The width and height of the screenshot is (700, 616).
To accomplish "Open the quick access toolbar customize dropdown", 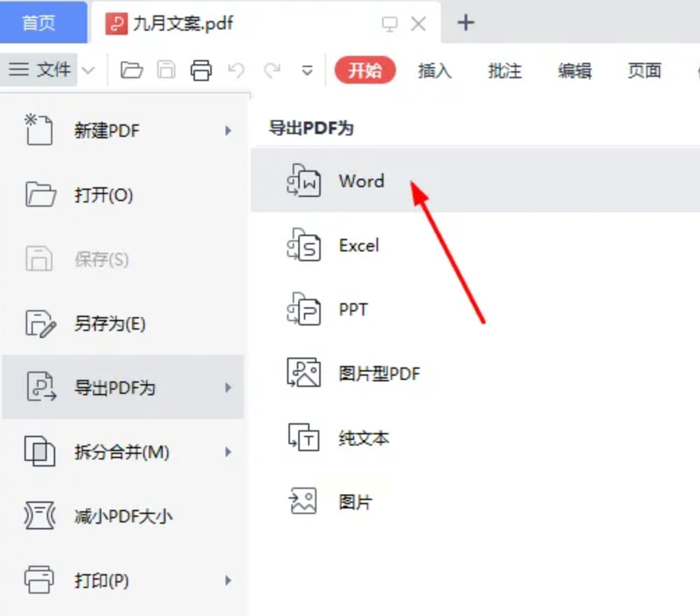I will (307, 71).
